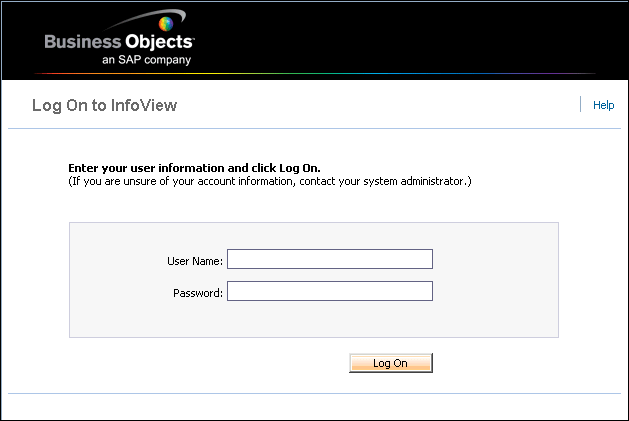Click the gray swoosh above the logo
The image size is (629, 421).
pos(144,19)
